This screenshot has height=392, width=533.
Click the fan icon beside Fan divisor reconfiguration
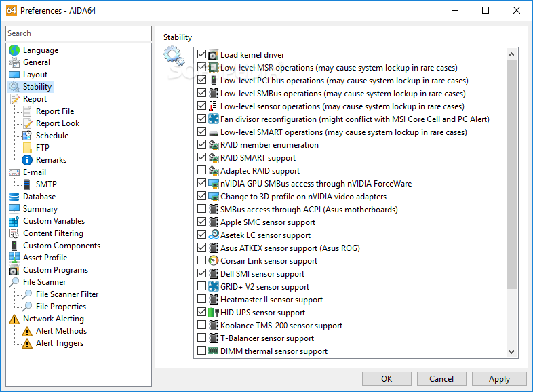pyautogui.click(x=214, y=119)
